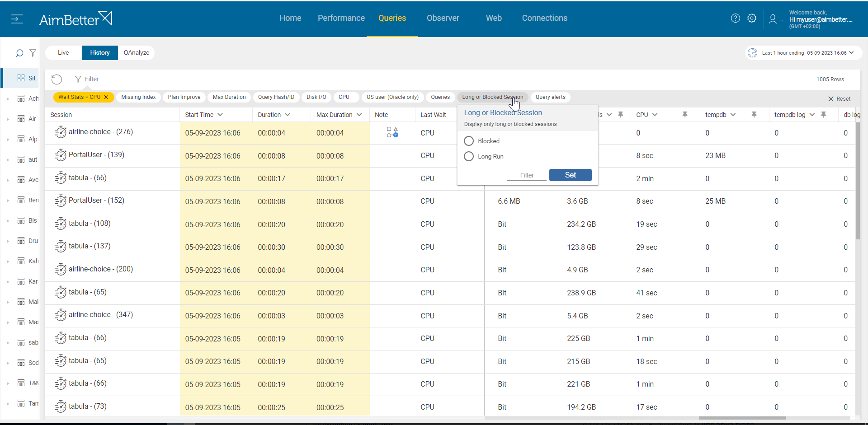Click the History tab
Viewport: 868px width, 425px height.
coord(100,53)
